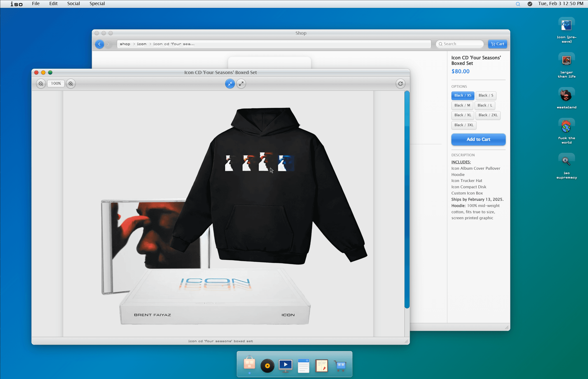Choose the Black / 3XL size option
Screen dimensions: 588x379
[x=464, y=125]
